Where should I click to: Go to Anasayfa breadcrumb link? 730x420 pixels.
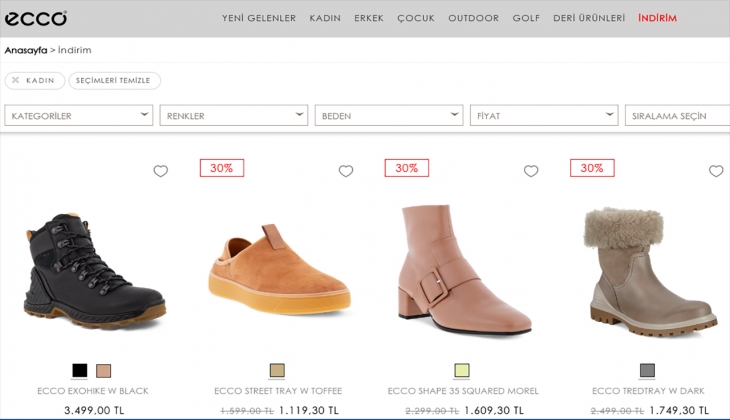coord(26,49)
